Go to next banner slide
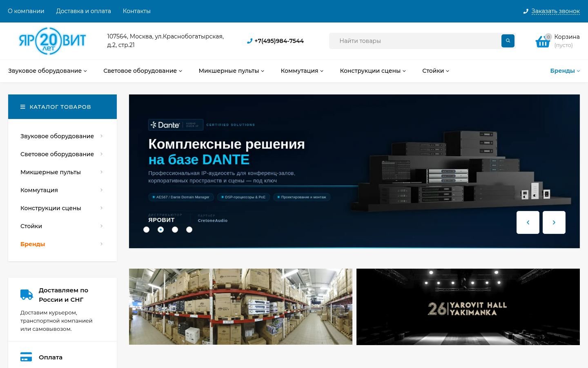 click(554, 222)
